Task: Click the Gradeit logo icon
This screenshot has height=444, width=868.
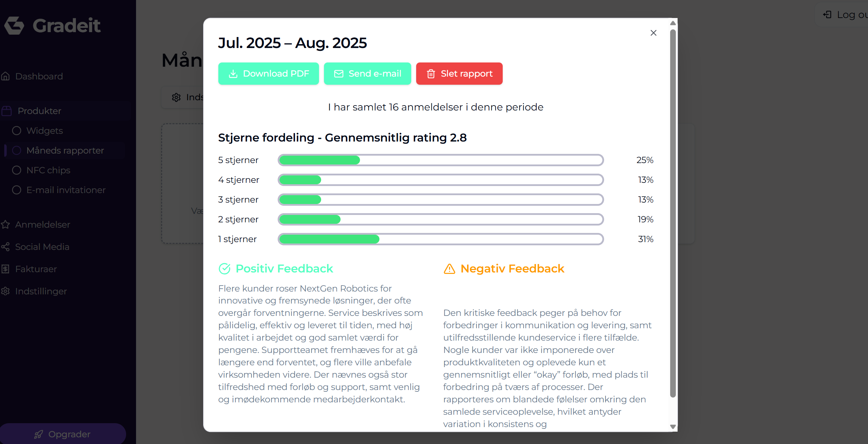Action: click(14, 25)
